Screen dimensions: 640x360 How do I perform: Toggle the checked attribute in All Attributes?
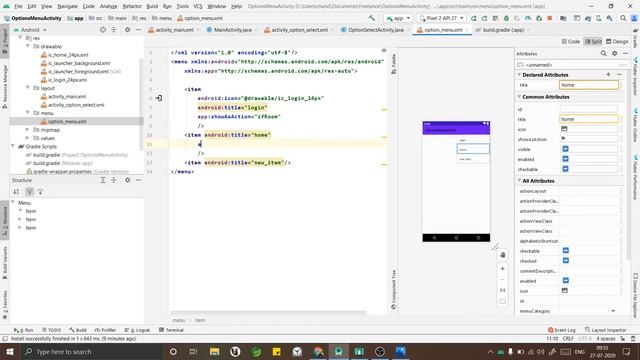pyautogui.click(x=566, y=260)
